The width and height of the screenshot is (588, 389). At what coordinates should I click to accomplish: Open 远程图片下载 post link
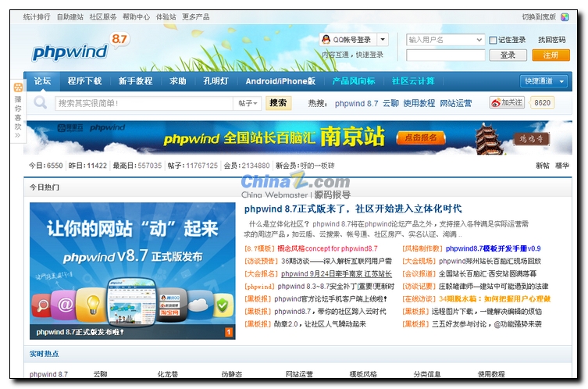tap(486, 312)
